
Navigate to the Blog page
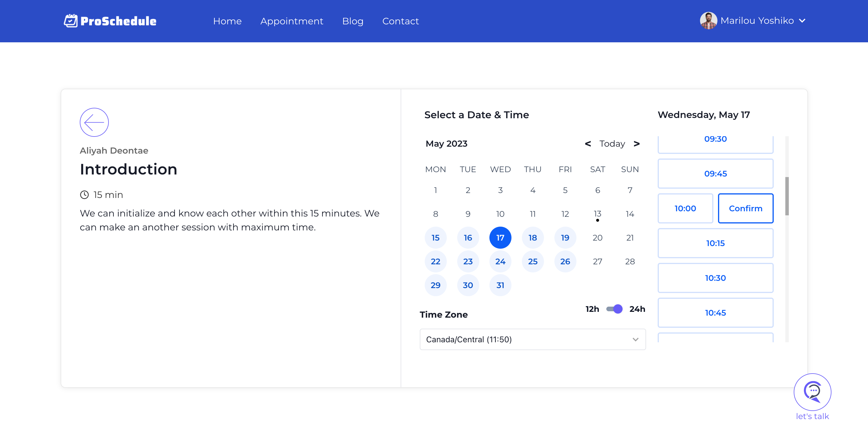tap(352, 21)
